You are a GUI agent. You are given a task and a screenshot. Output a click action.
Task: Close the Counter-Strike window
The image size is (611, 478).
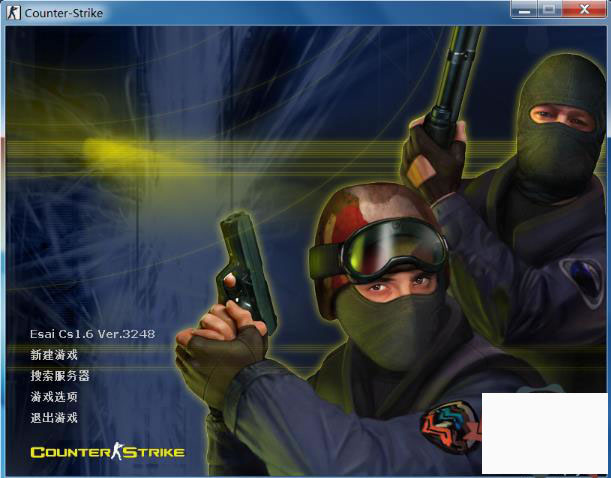[583, 9]
